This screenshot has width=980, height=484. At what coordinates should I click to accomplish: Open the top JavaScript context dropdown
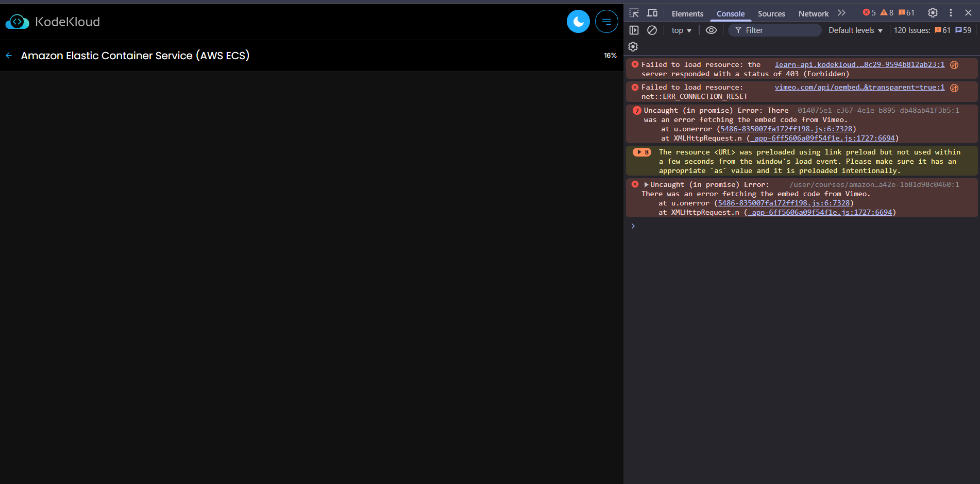point(681,30)
